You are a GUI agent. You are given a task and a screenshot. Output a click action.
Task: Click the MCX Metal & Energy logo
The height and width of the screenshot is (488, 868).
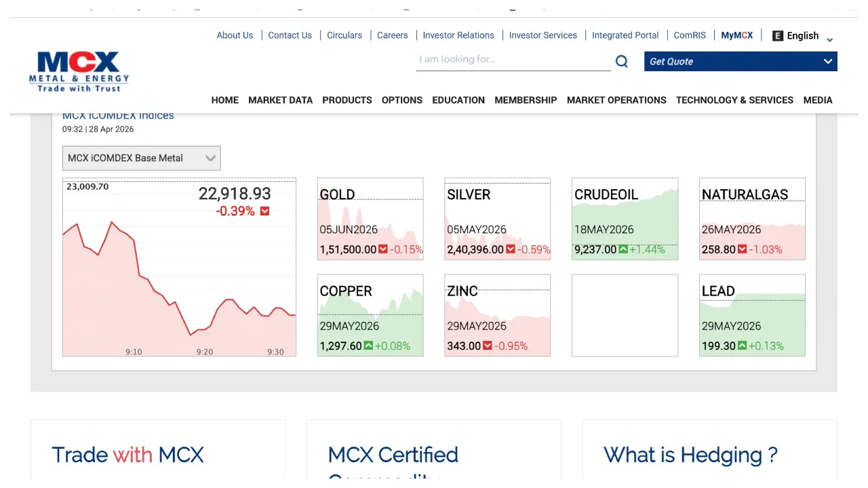pos(79,72)
